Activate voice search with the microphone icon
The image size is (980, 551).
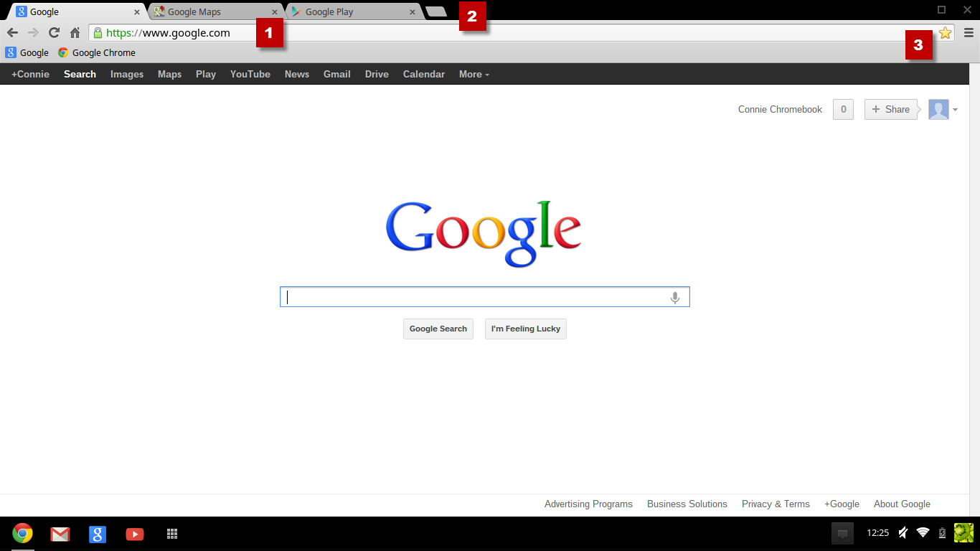point(674,296)
